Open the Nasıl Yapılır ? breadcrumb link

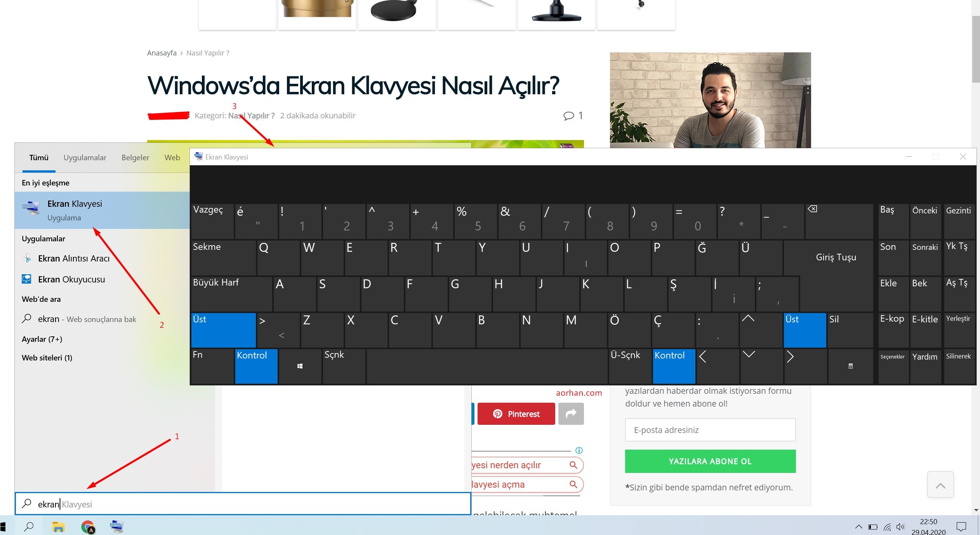click(x=208, y=53)
